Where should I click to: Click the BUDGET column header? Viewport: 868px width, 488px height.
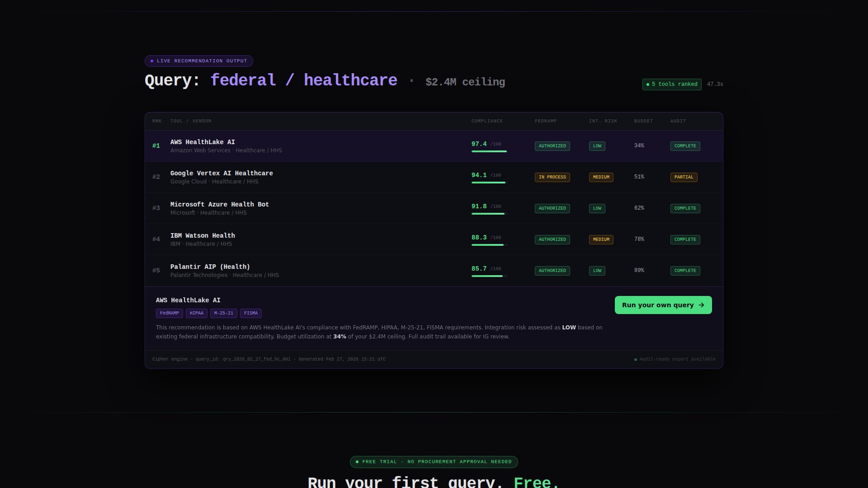click(x=643, y=121)
